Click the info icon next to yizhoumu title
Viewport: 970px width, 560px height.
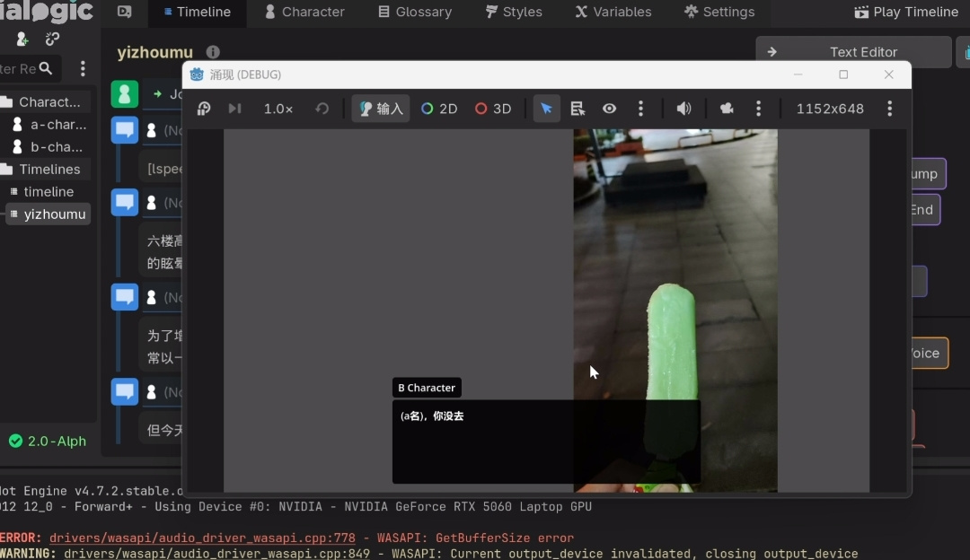[213, 52]
